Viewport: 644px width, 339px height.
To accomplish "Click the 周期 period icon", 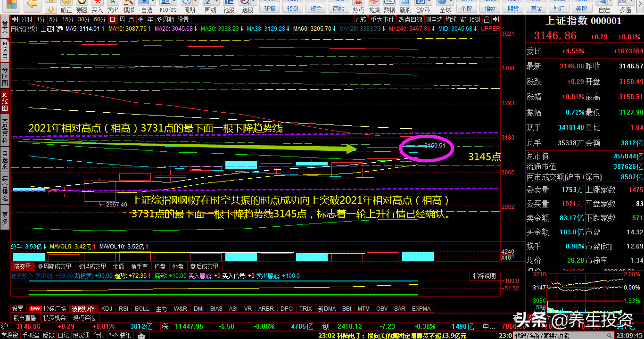I will [x=189, y=6].
